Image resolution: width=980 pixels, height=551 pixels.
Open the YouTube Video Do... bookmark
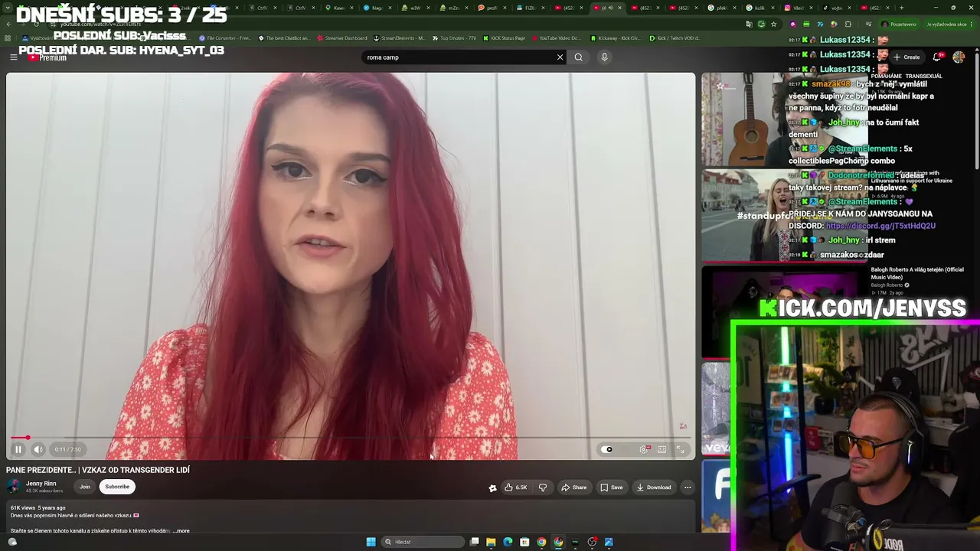[x=557, y=38]
